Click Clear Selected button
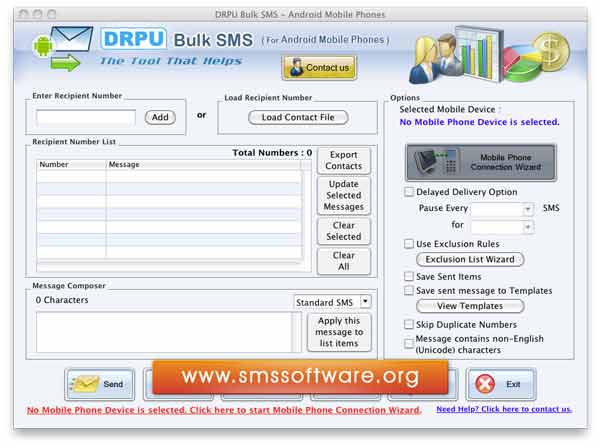Viewport: 600px width, 448px height. [x=344, y=231]
